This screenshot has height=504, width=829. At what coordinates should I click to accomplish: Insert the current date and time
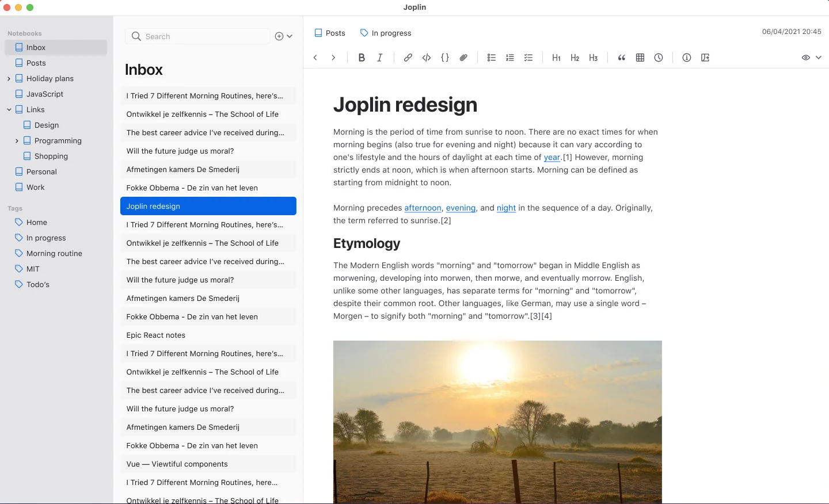(659, 58)
